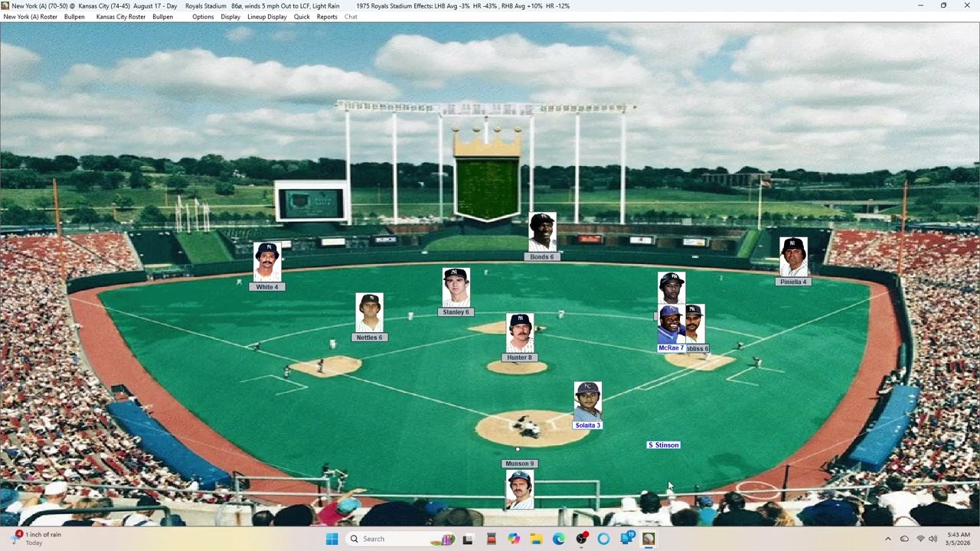Click the Bonds 6 name label
The image size is (980, 551).
(542, 257)
